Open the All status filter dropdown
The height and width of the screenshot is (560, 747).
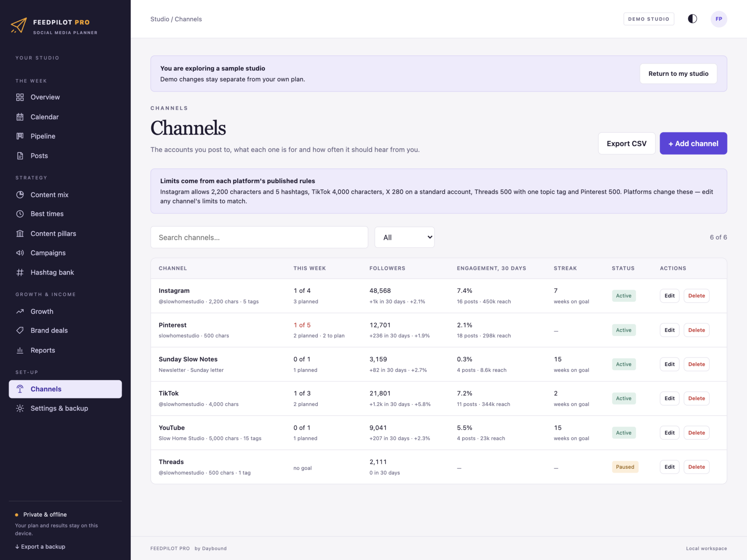[x=404, y=237]
